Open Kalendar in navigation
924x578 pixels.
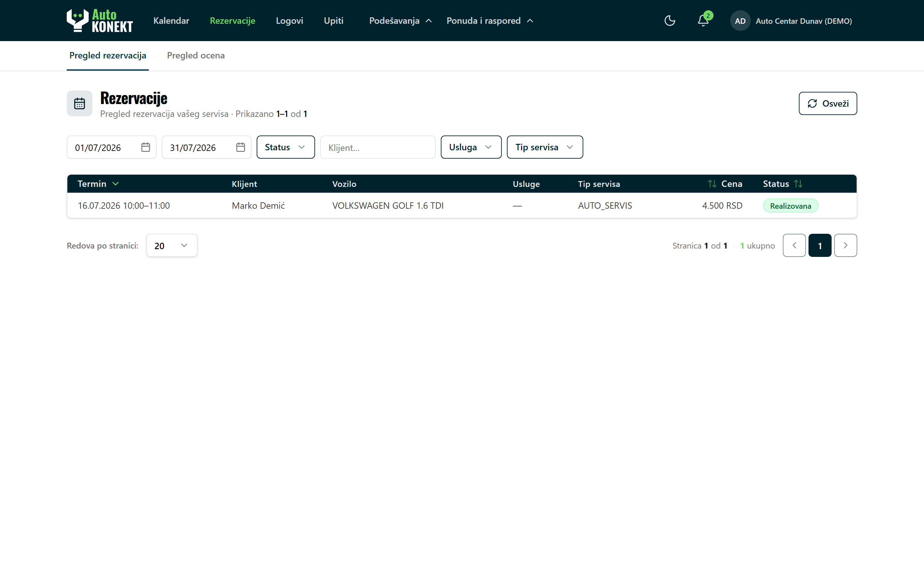tap(171, 21)
